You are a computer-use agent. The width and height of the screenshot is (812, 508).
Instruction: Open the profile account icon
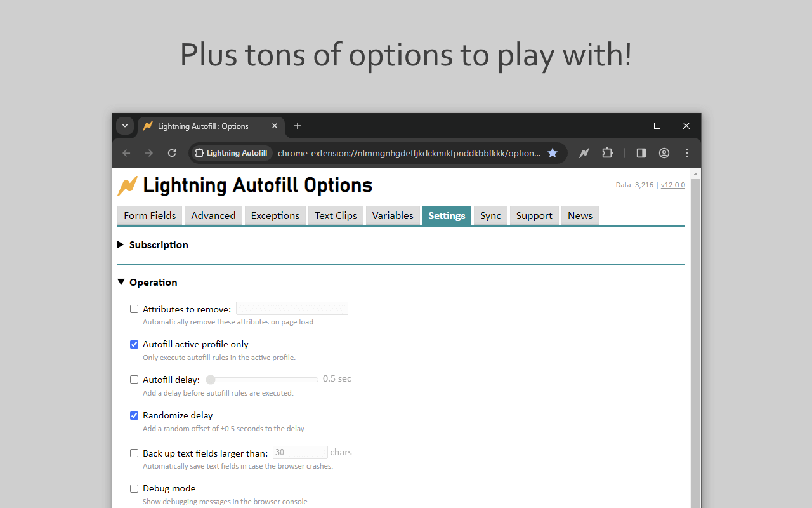tap(664, 153)
